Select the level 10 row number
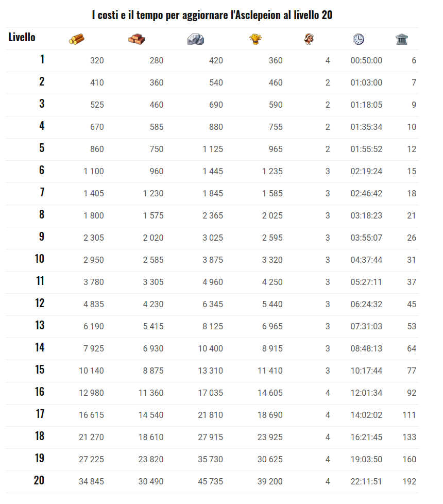Viewport: 443px width, 504px height. coord(40,259)
